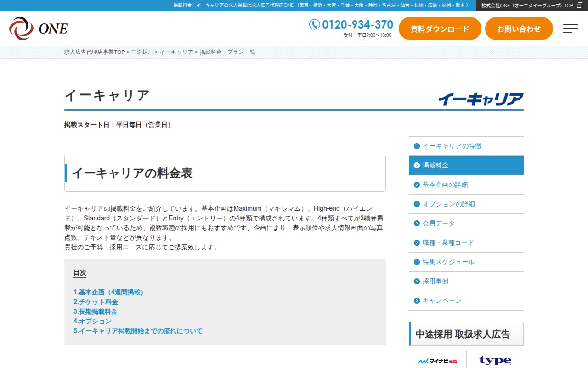Viewport: 588px width, 368px height.
Task: Click the 目次 heading
Action: pos(80,273)
